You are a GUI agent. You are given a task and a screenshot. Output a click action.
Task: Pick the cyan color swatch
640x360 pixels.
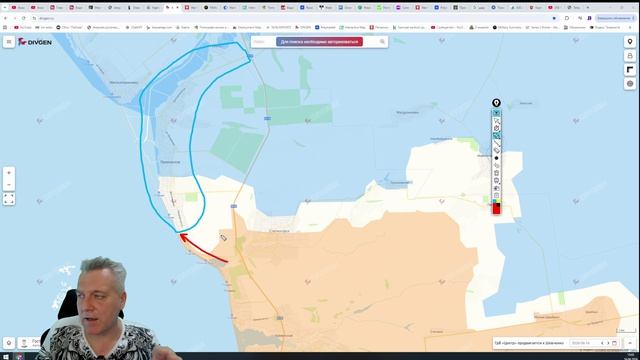pos(494,201)
